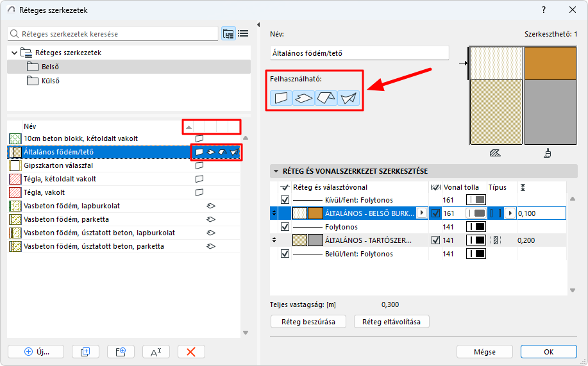Click Mégse button

tap(485, 352)
